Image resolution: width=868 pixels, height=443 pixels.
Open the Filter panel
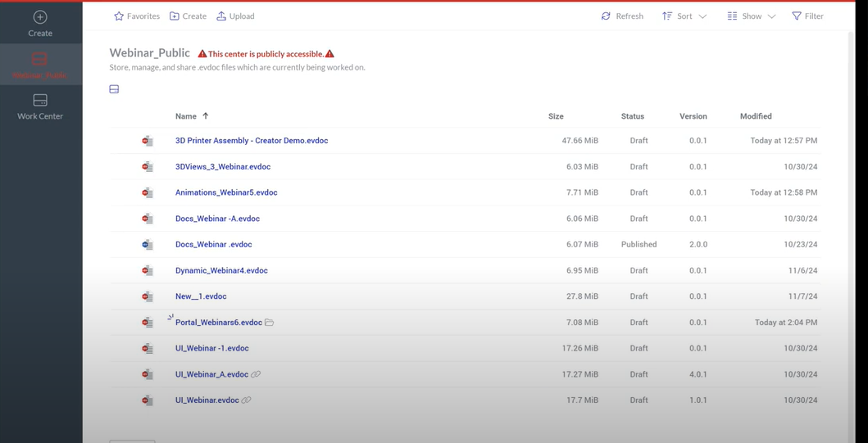[807, 16]
